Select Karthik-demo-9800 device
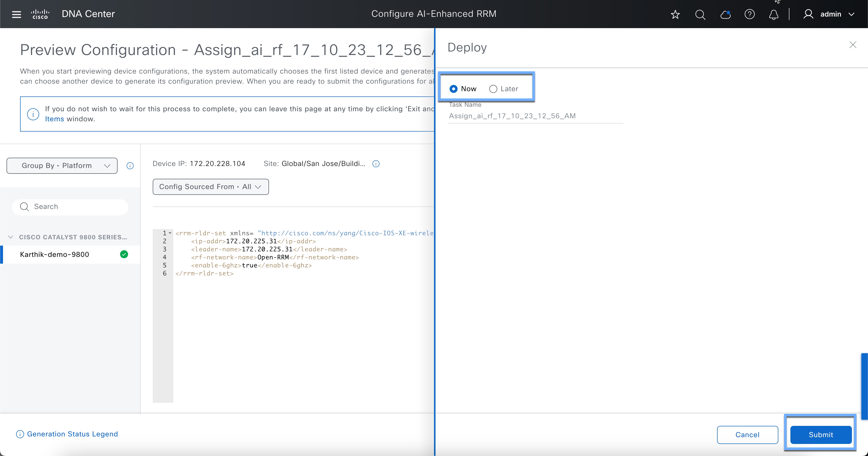 [x=55, y=254]
